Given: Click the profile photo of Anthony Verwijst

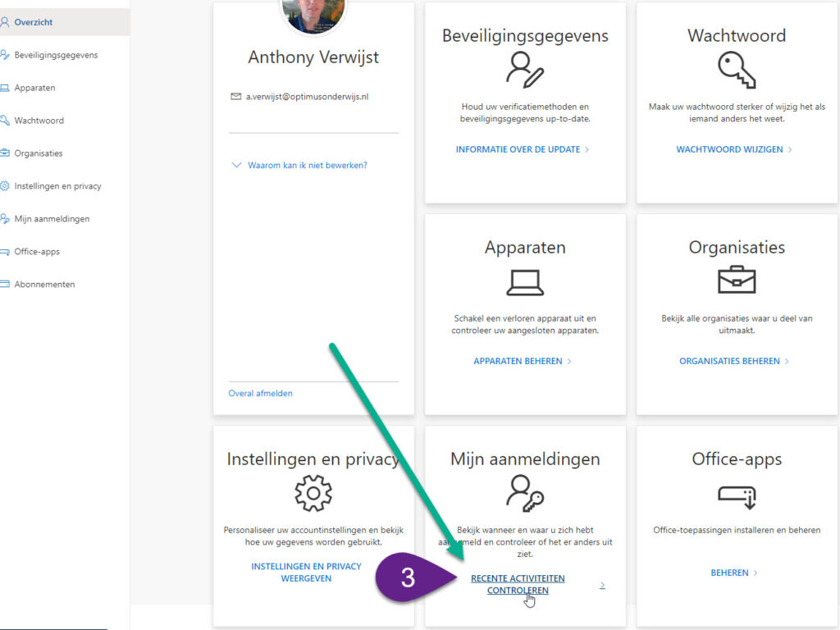Looking at the screenshot, I should (313, 14).
